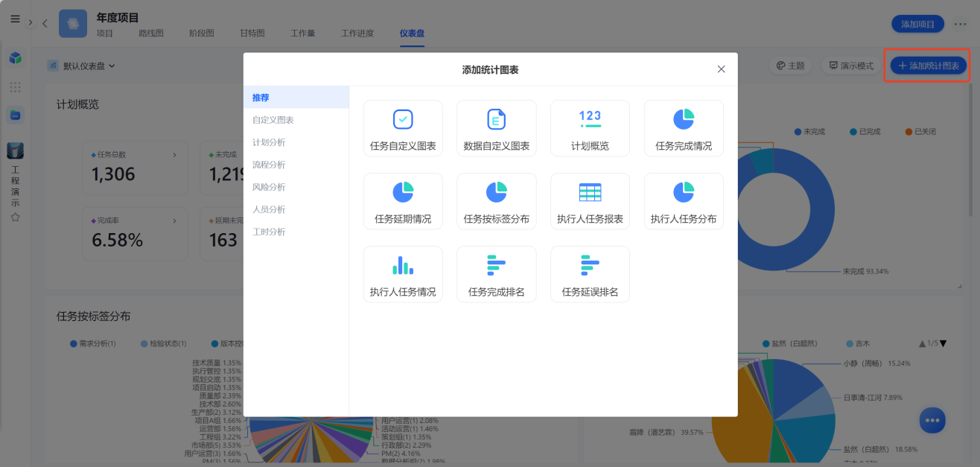Click the blue folder icon in sidebar
This screenshot has width=980, height=467.
point(16,115)
